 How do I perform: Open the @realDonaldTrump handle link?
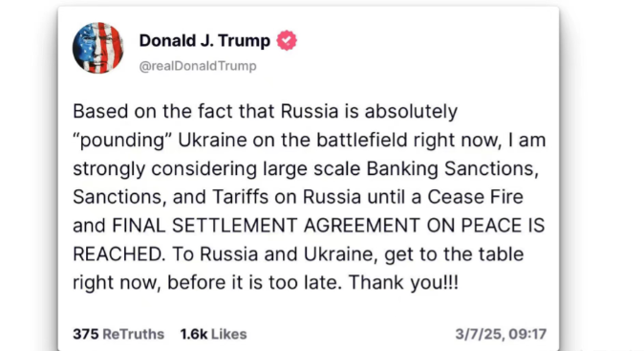pyautogui.click(x=198, y=66)
